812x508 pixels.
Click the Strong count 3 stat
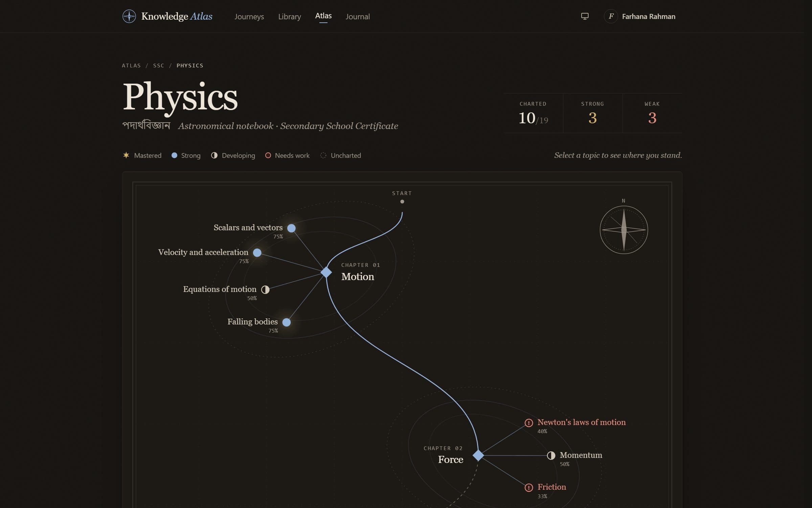pos(593,113)
